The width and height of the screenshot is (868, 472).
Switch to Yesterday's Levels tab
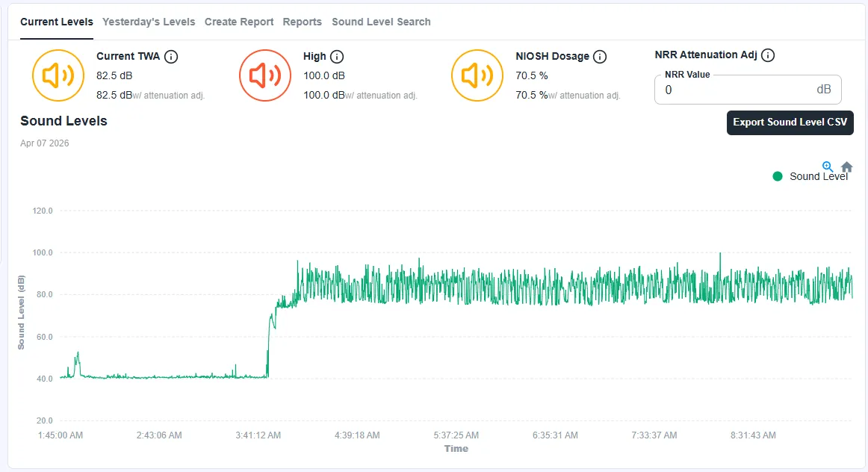coord(149,22)
